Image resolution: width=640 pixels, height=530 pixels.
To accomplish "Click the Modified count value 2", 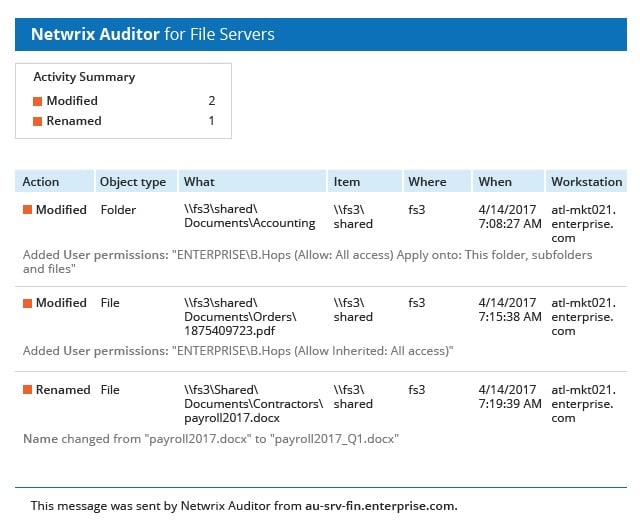I will tap(211, 101).
